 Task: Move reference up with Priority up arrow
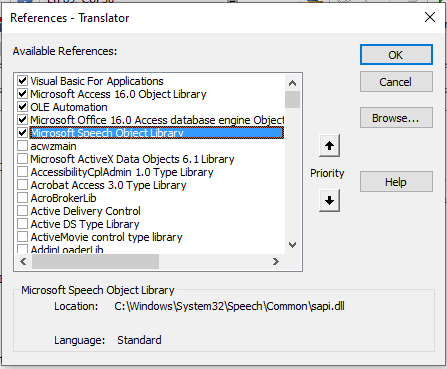(329, 146)
